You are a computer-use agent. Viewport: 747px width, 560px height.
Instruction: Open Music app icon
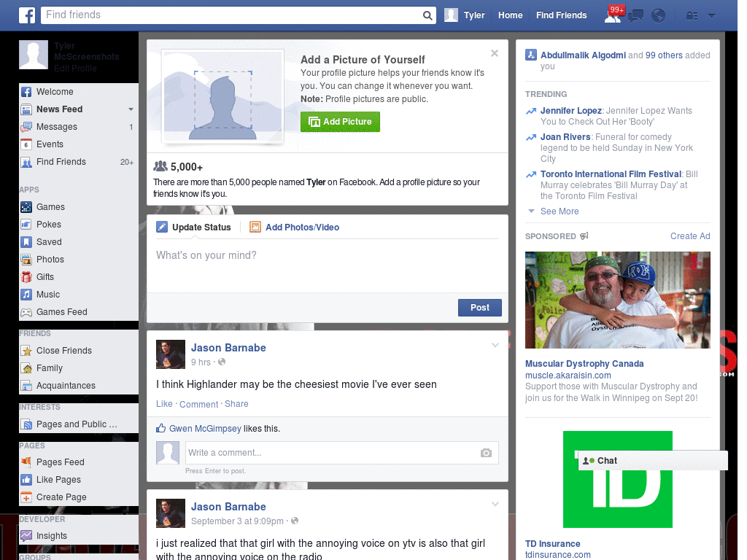tap(26, 295)
